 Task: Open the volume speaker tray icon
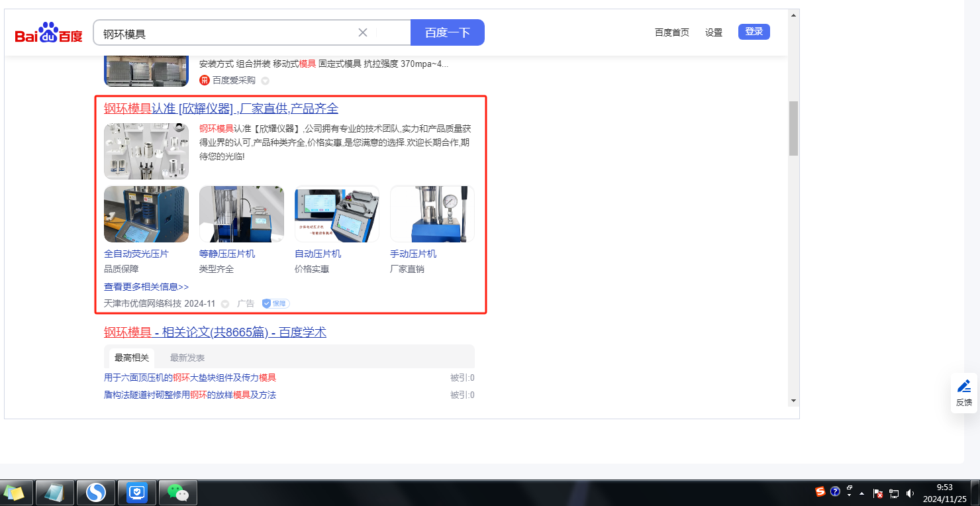pos(910,493)
